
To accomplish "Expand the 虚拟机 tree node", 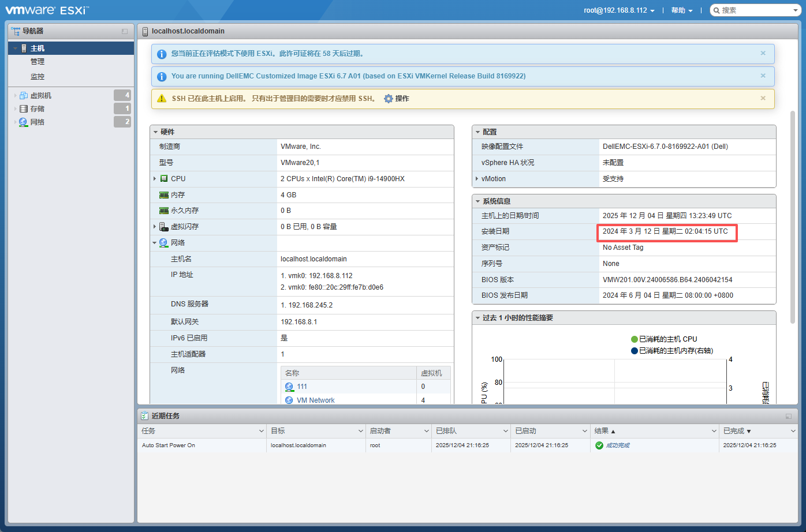I will click(16, 96).
